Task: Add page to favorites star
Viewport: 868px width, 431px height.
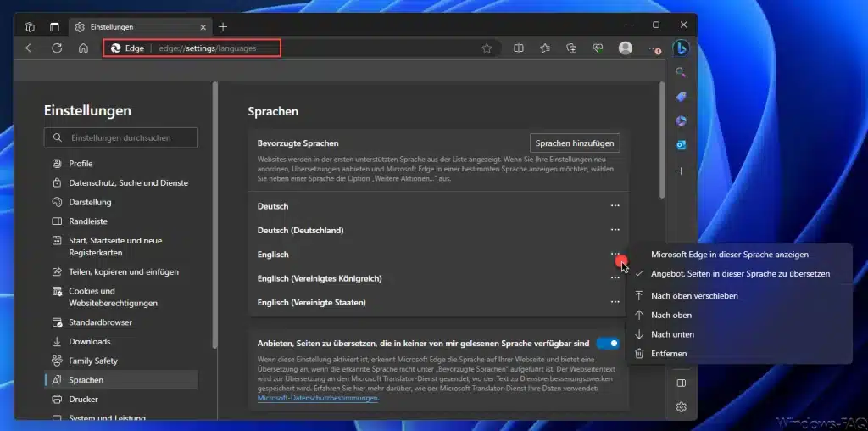Action: pyautogui.click(x=487, y=48)
